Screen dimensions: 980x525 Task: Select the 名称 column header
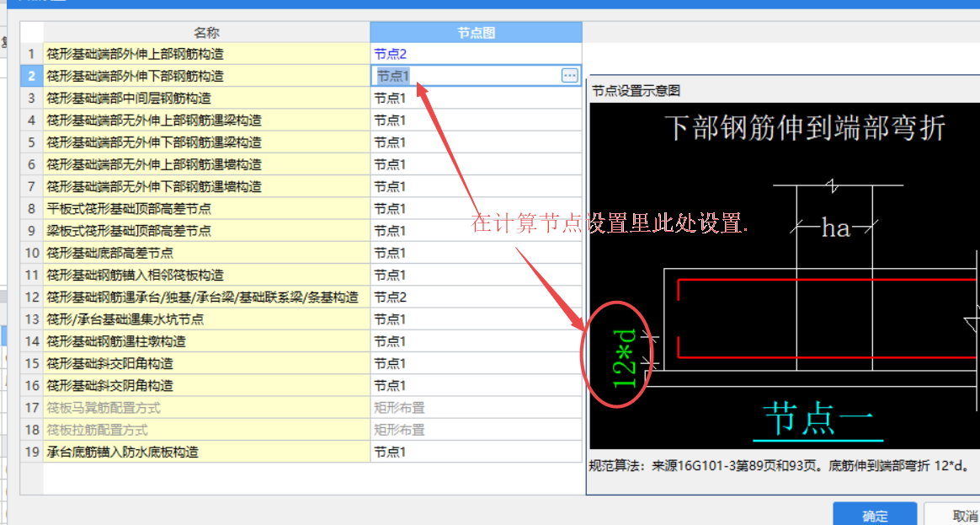pos(207,33)
